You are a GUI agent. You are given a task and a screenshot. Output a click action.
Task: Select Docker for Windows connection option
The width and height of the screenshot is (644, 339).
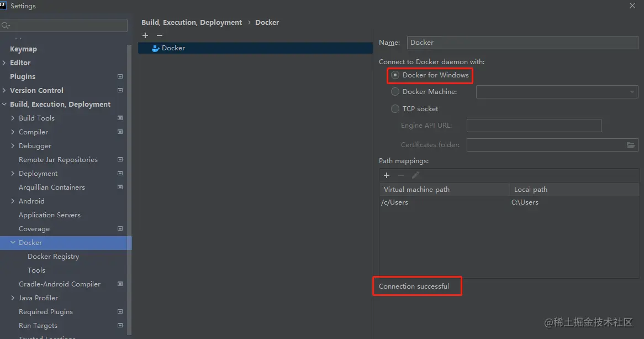(395, 75)
